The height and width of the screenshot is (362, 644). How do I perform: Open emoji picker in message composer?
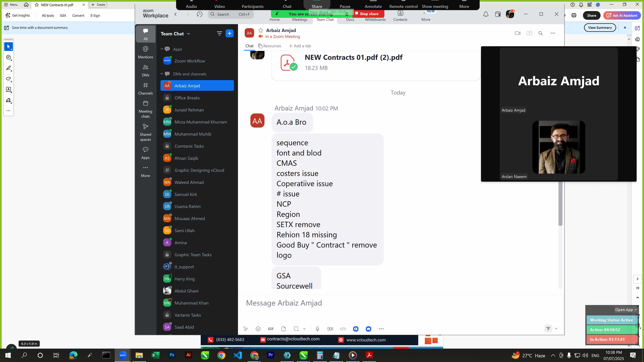coord(258,329)
